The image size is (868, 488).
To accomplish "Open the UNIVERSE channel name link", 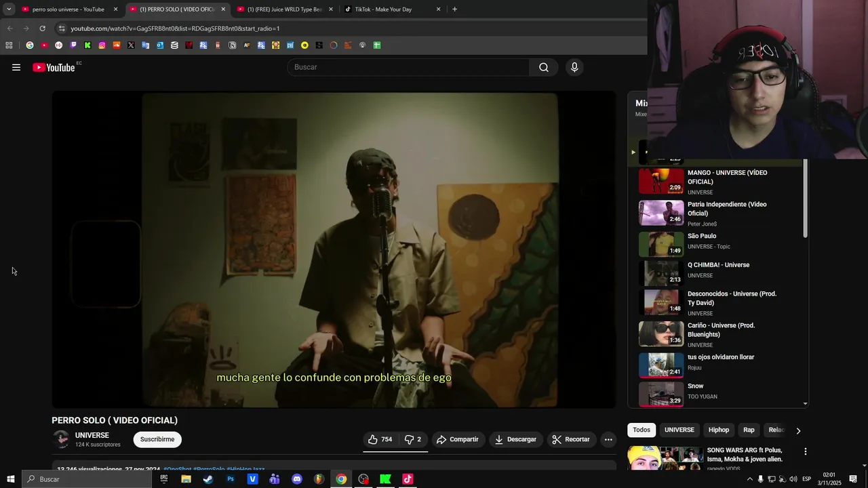I will click(x=92, y=435).
